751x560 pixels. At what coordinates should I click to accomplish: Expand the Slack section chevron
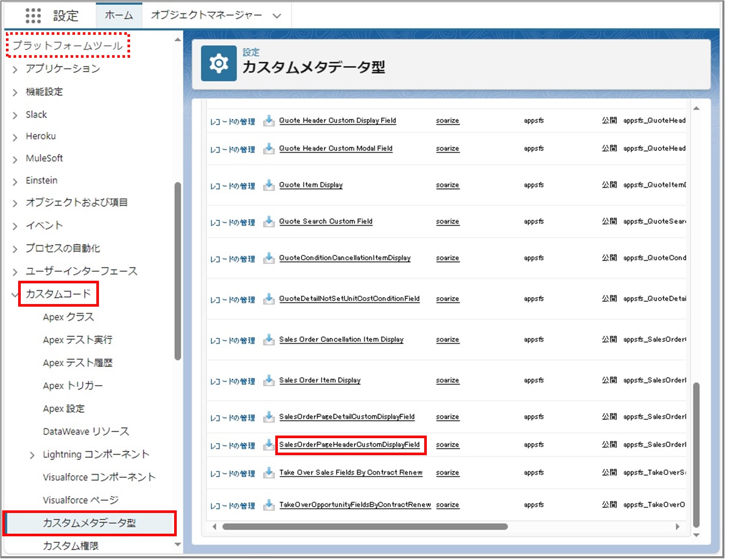pos(15,115)
